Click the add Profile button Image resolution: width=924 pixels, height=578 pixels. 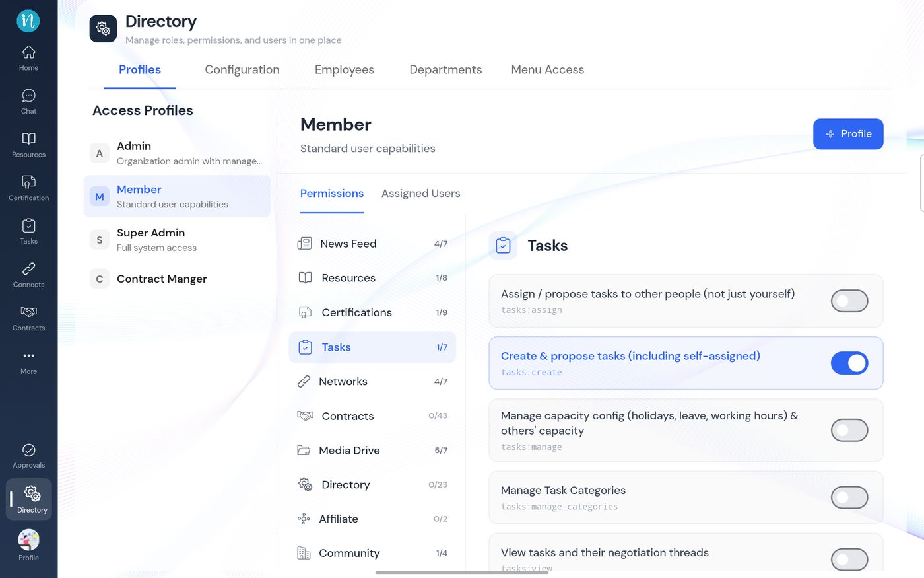pos(848,134)
